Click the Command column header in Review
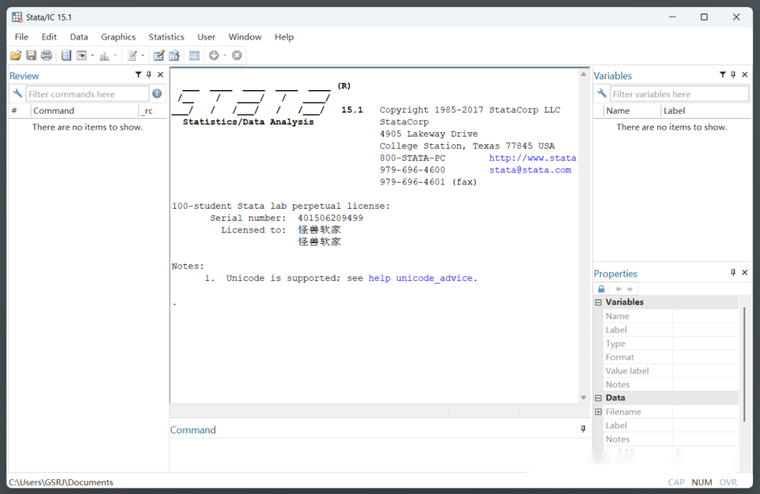Viewport: 760px width, 494px height. (x=84, y=111)
